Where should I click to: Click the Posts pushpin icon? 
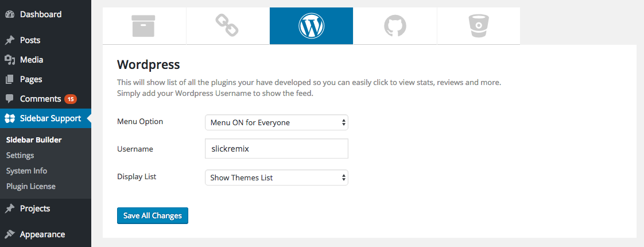point(10,40)
